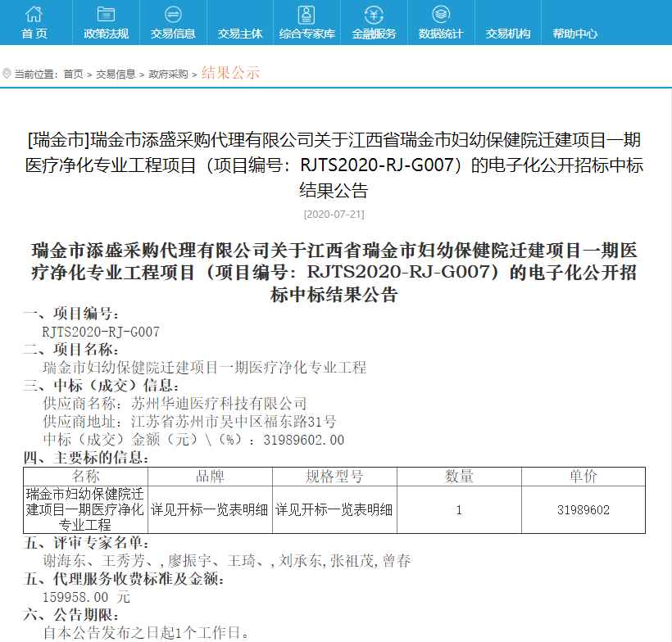Click the location pin icon in breadcrumb
The height and width of the screenshot is (642, 672).
[x=7, y=74]
